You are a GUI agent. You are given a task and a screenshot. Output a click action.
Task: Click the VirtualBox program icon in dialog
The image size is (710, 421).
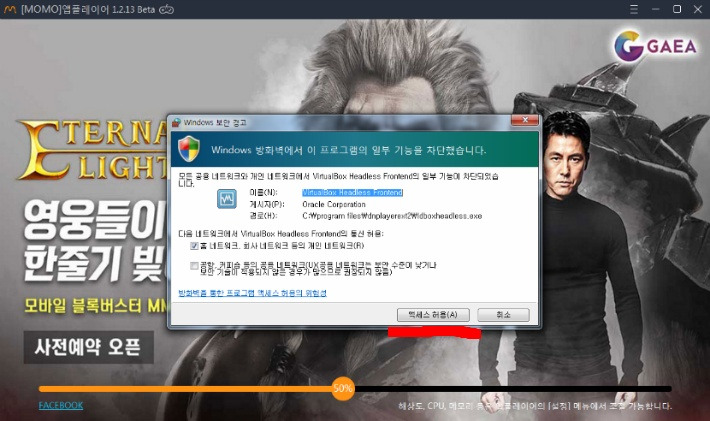[x=226, y=199]
